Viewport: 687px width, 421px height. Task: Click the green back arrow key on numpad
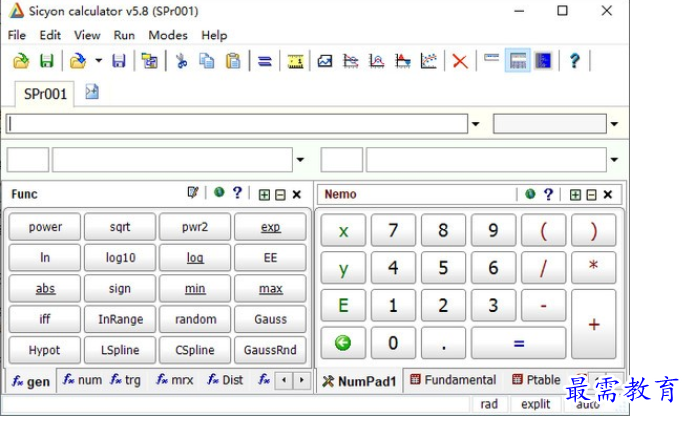coord(343,343)
